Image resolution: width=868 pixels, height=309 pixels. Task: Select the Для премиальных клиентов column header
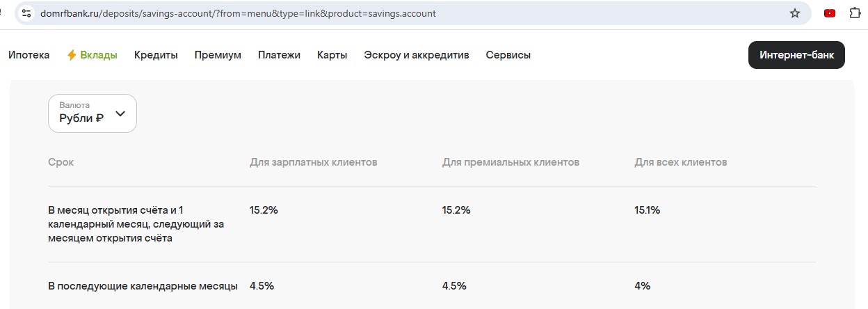point(511,162)
